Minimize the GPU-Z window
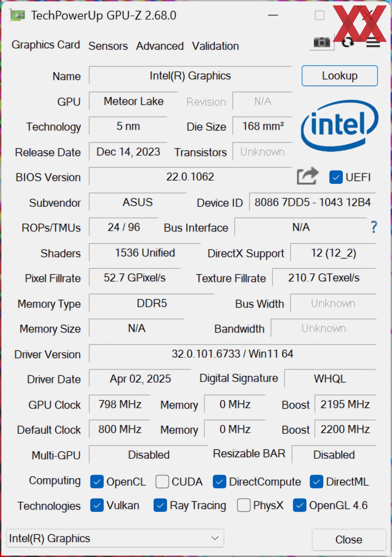Screen dimensions: 392x557 point(273,16)
